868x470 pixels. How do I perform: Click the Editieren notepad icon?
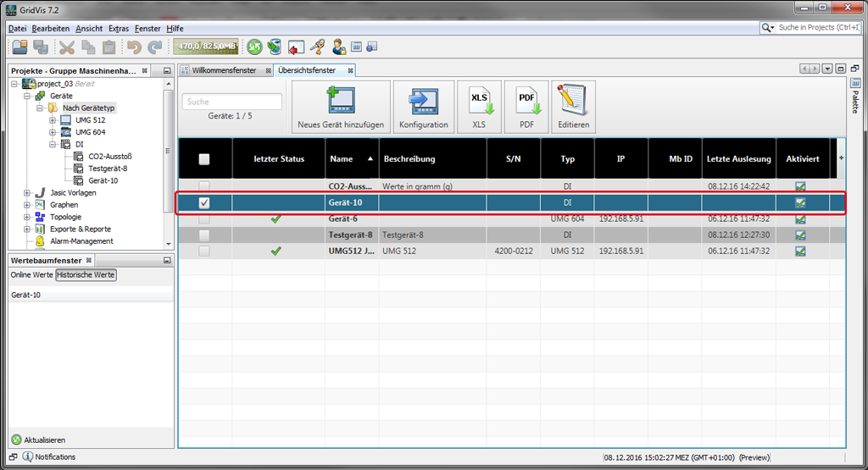click(x=573, y=101)
